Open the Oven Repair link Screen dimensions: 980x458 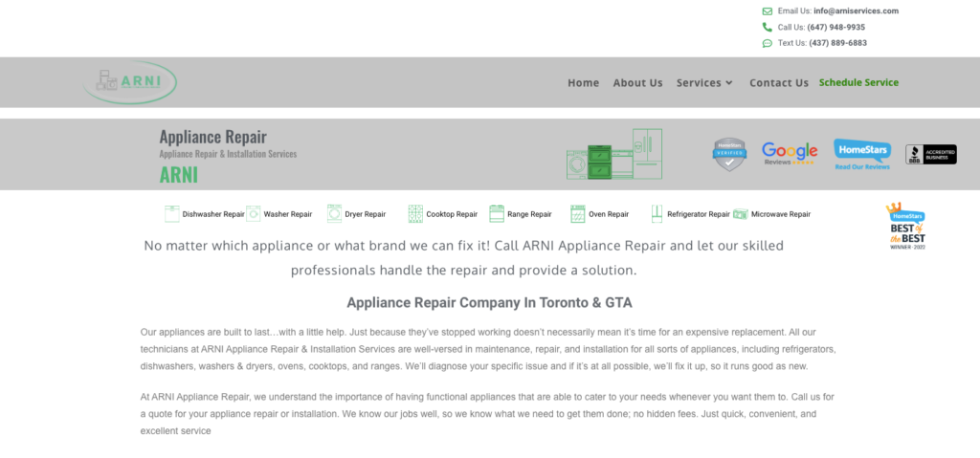click(x=609, y=214)
